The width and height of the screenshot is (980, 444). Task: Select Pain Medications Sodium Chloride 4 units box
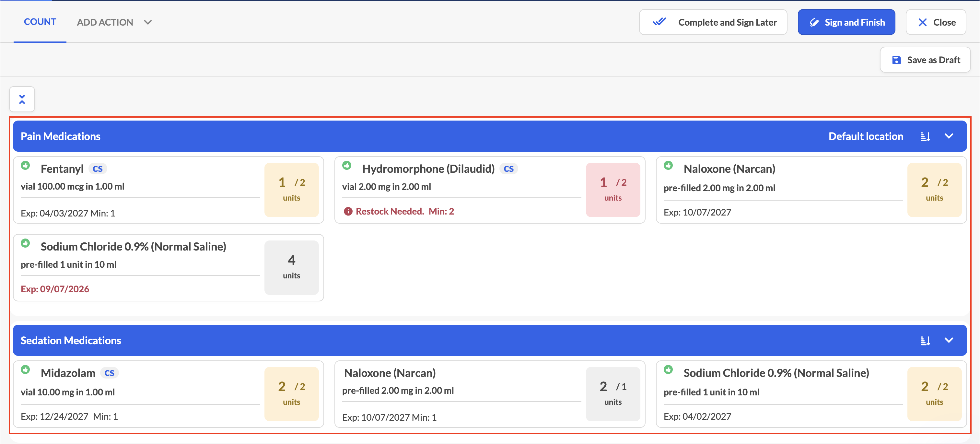[291, 267]
